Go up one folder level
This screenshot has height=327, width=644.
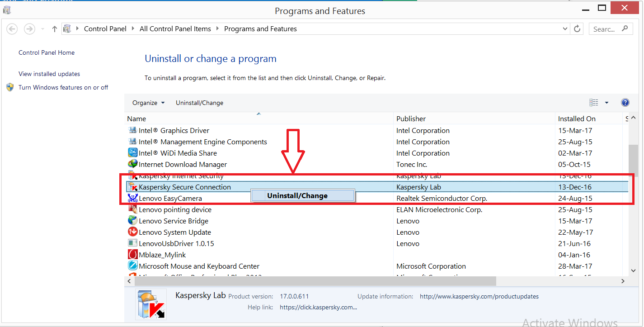pyautogui.click(x=55, y=29)
